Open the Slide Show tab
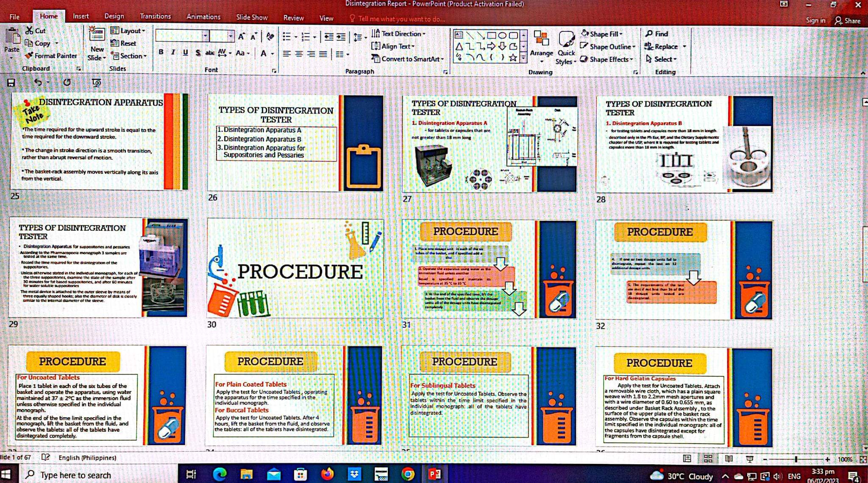 coord(252,17)
